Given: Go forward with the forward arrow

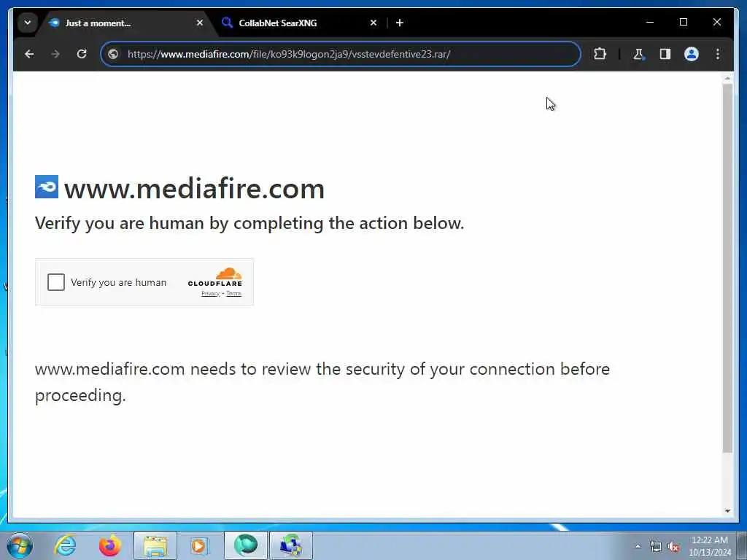Looking at the screenshot, I should click(x=55, y=54).
